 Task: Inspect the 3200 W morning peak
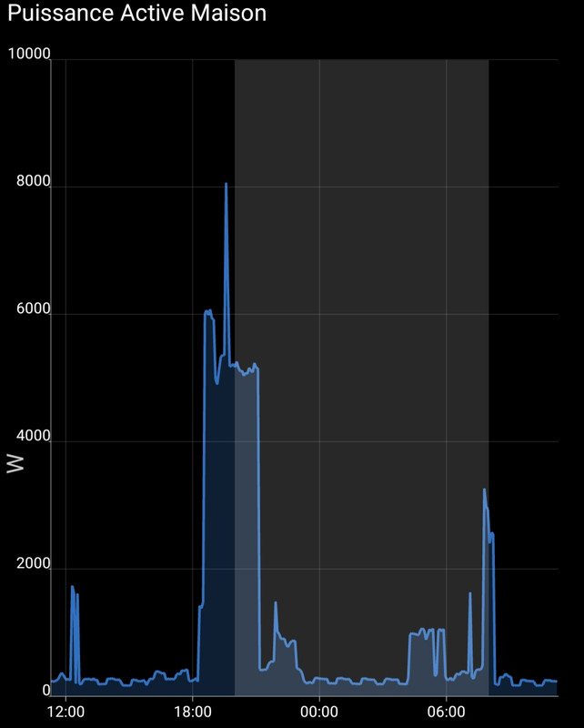484,490
